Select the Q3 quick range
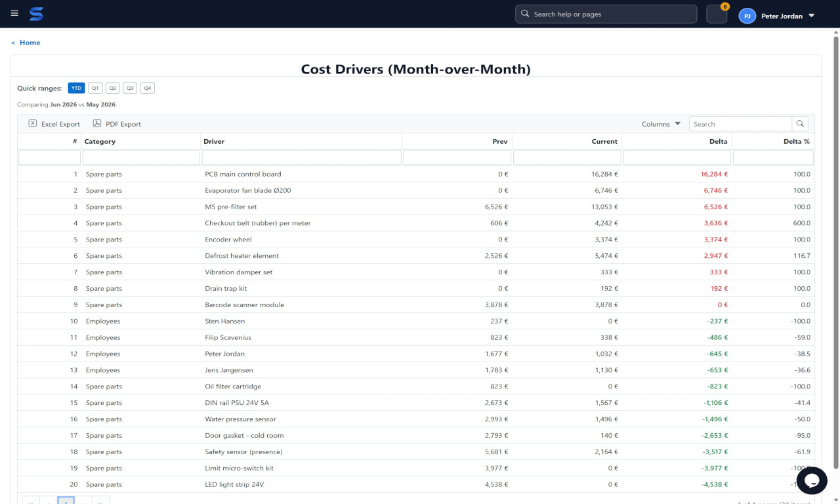The image size is (840, 504). [130, 88]
